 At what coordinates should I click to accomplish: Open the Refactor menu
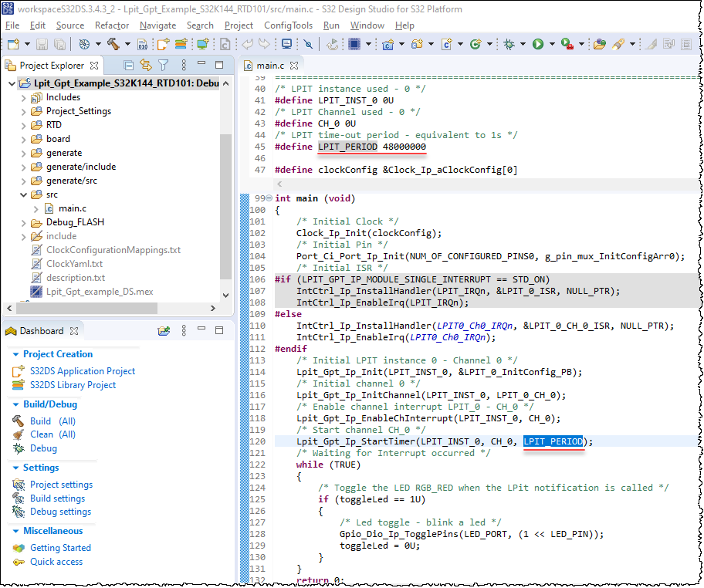pyautogui.click(x=112, y=25)
